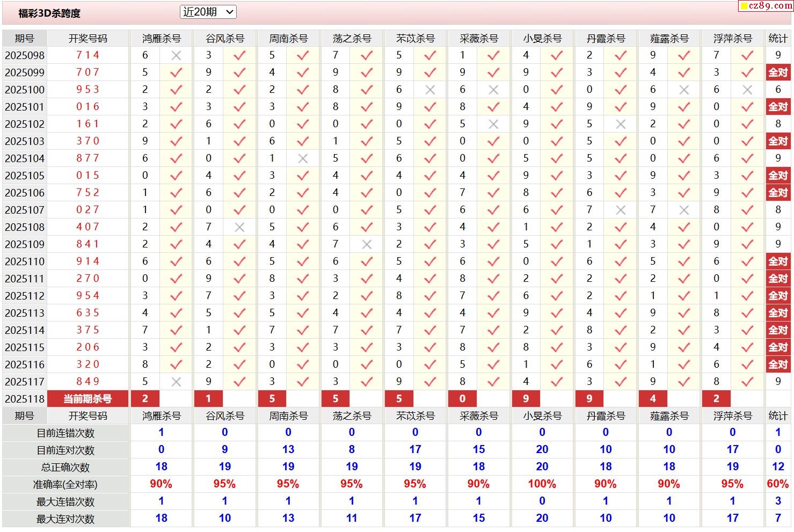The height and width of the screenshot is (532, 794).
Task: Click the X mark for 丹霞杀号 in row 2025102
Action: (x=621, y=124)
